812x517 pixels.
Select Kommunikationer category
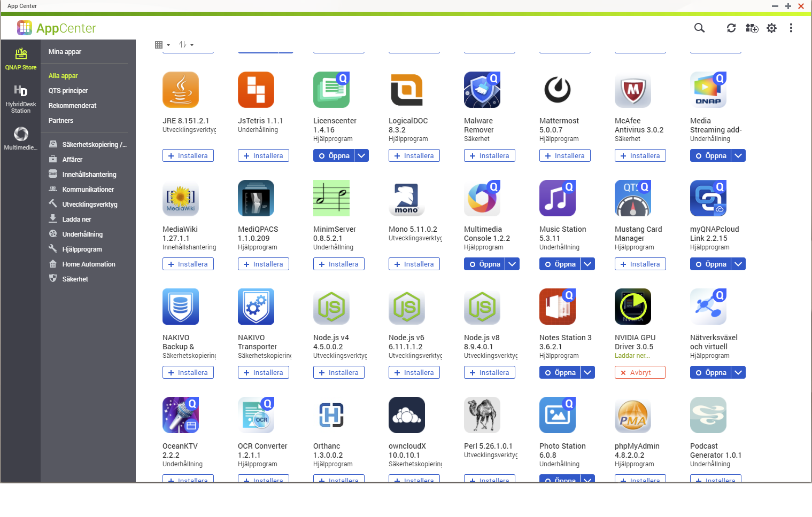(88, 190)
